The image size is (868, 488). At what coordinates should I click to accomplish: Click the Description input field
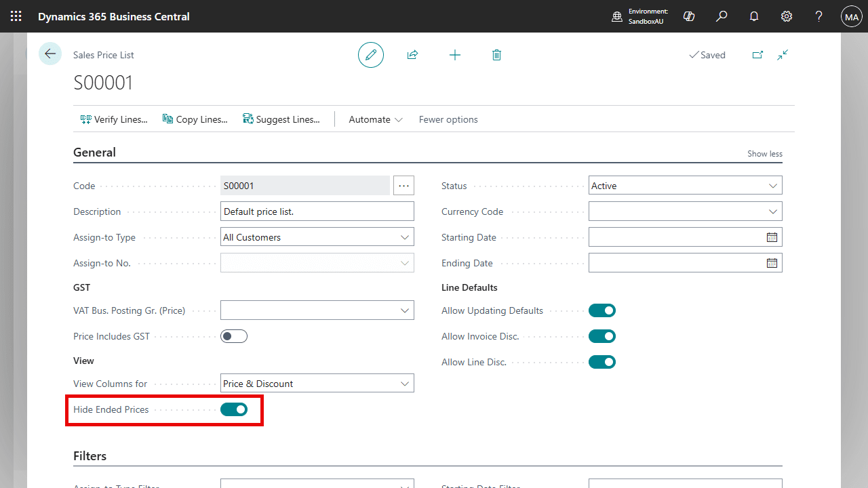click(x=317, y=211)
